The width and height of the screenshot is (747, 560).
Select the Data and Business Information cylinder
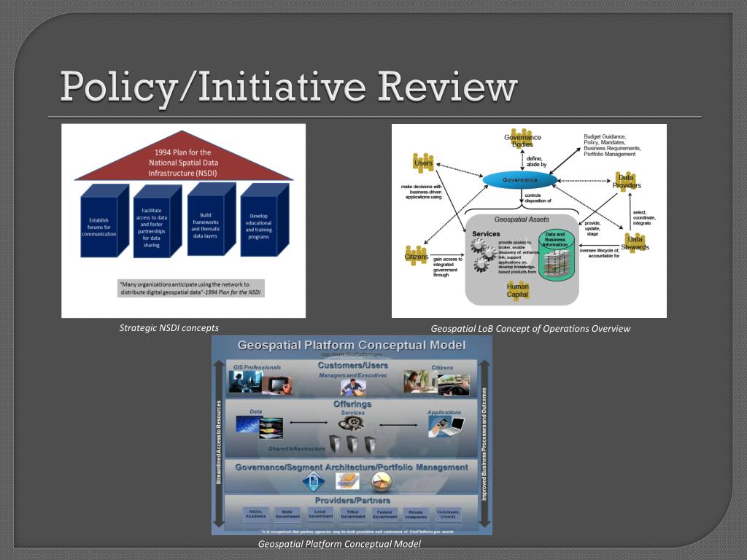coord(557,256)
